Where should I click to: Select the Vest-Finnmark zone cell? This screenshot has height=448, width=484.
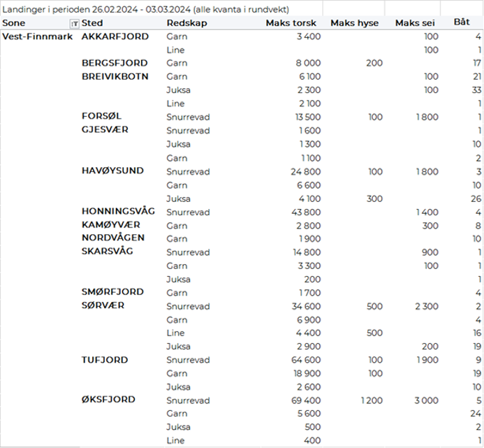click(36, 36)
